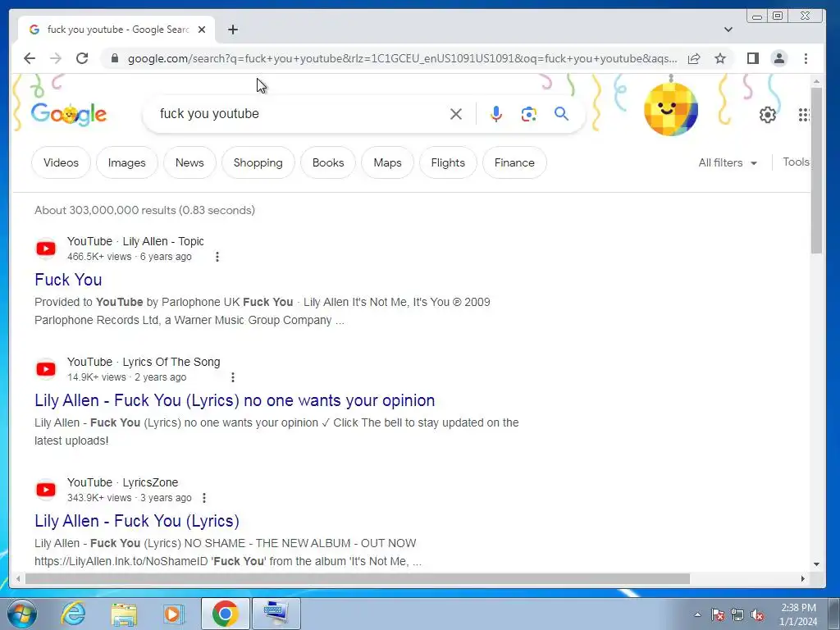Image resolution: width=840 pixels, height=630 pixels.
Task: Open Action Center flag icon
Action: click(x=718, y=614)
